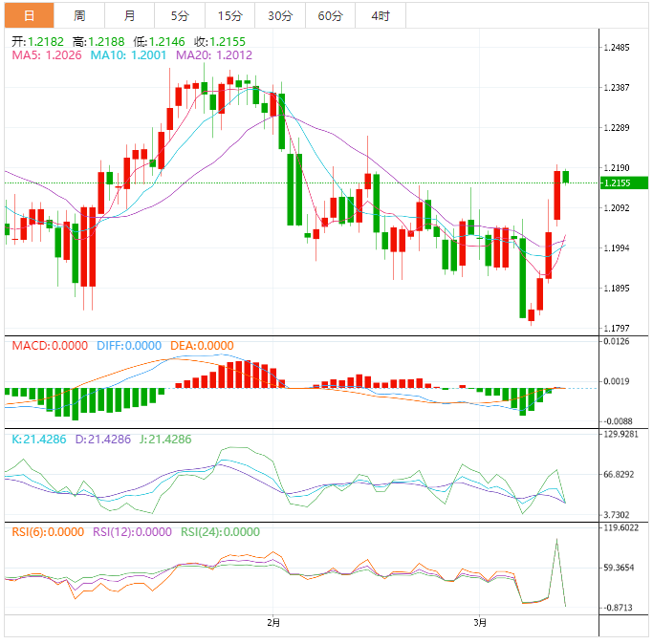Viewport: 653px width, 644px height.
Task: Click the 2月 marker on time axis
Action: [x=274, y=624]
